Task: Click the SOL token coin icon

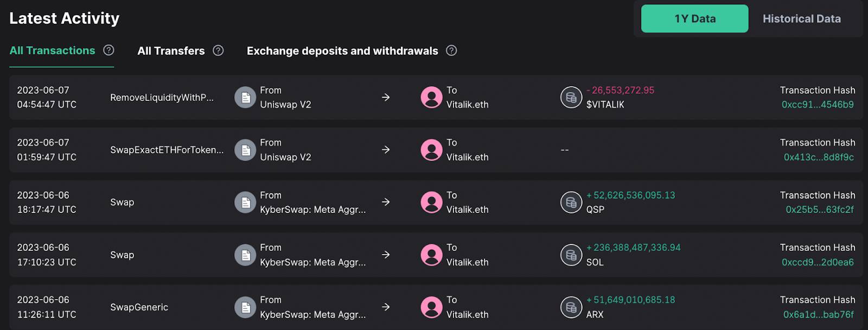Action: point(571,255)
